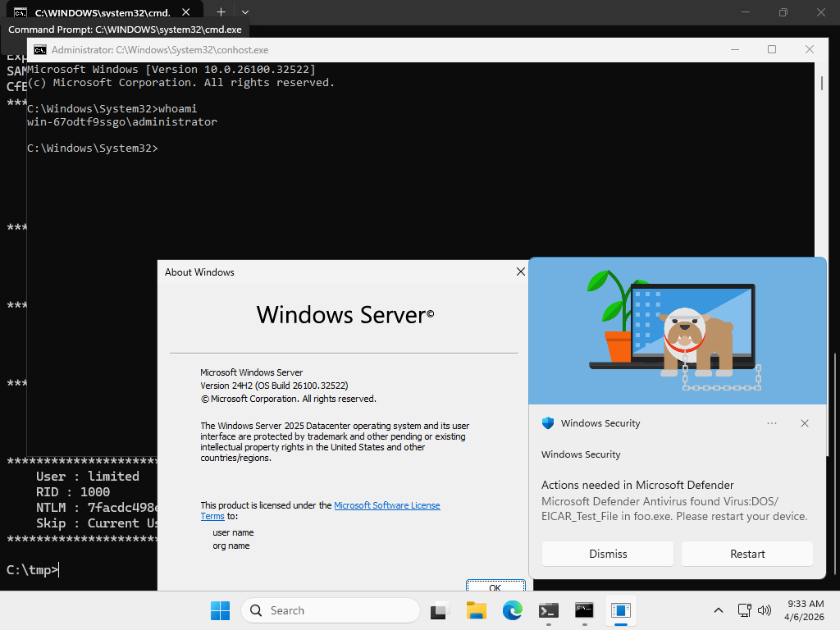Open the volume control in system tray
This screenshot has height=630, width=840.
coord(765,610)
